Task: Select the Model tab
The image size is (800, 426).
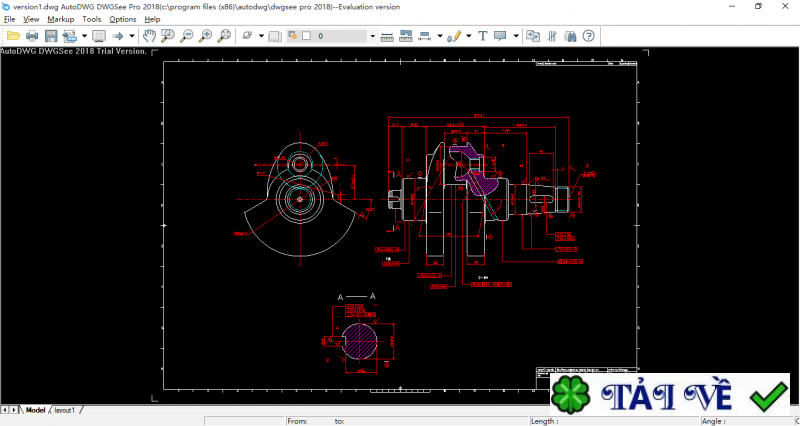Action: pyautogui.click(x=35, y=410)
